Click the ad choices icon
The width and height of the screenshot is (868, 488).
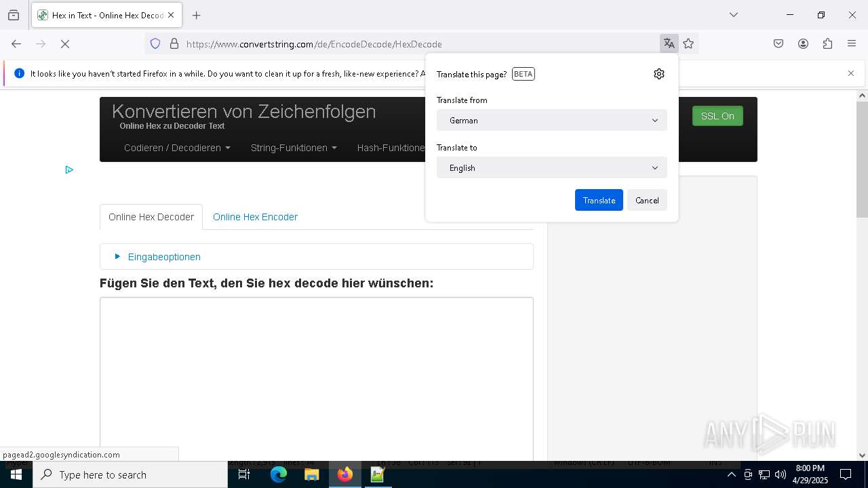[x=69, y=169]
